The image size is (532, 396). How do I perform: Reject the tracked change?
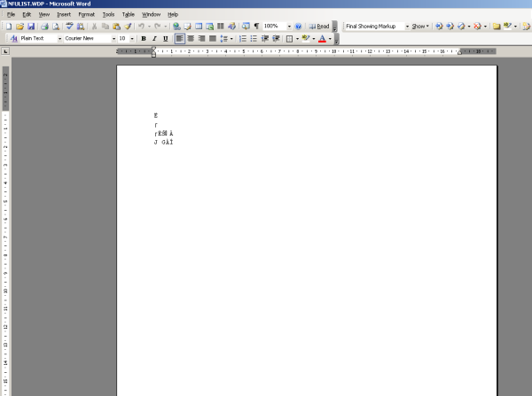[x=477, y=26]
